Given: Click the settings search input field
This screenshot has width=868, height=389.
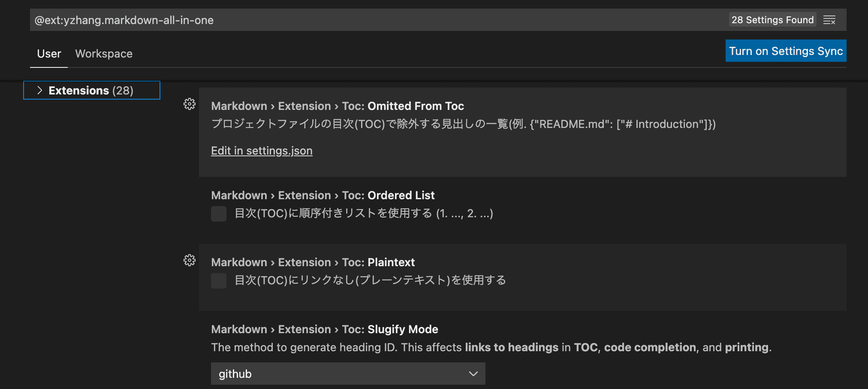Looking at the screenshot, I should [x=300, y=19].
